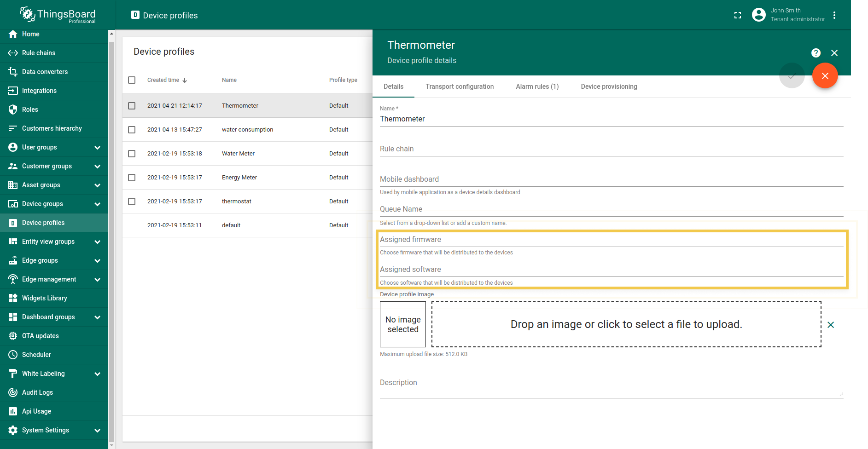Open the Rule chain selector field
Viewport: 868px width, 449px height.
(612, 149)
